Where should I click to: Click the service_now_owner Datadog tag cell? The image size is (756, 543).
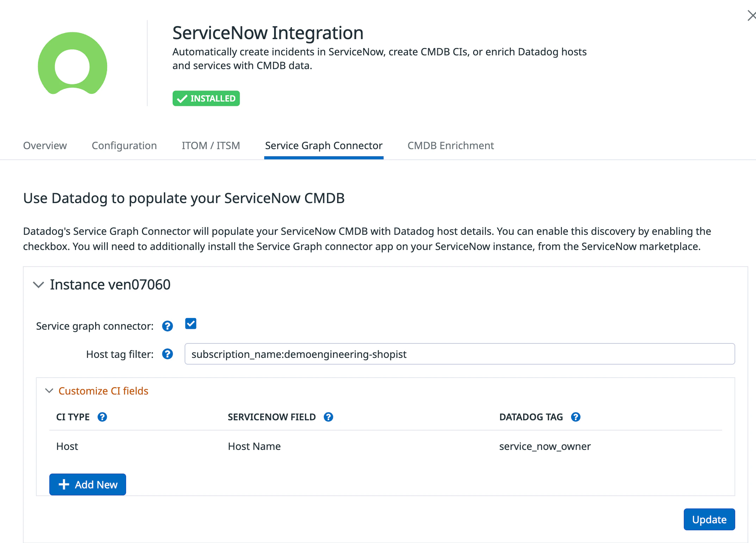pos(545,446)
